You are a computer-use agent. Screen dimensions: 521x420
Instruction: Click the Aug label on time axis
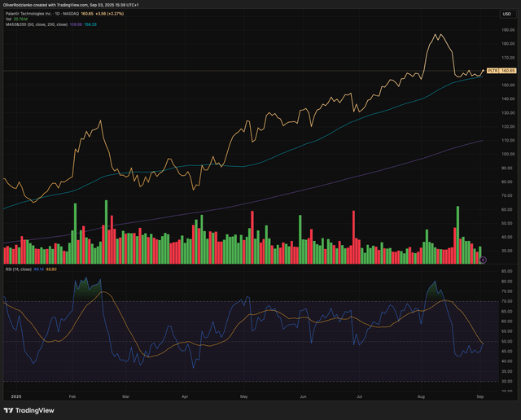[x=421, y=396]
